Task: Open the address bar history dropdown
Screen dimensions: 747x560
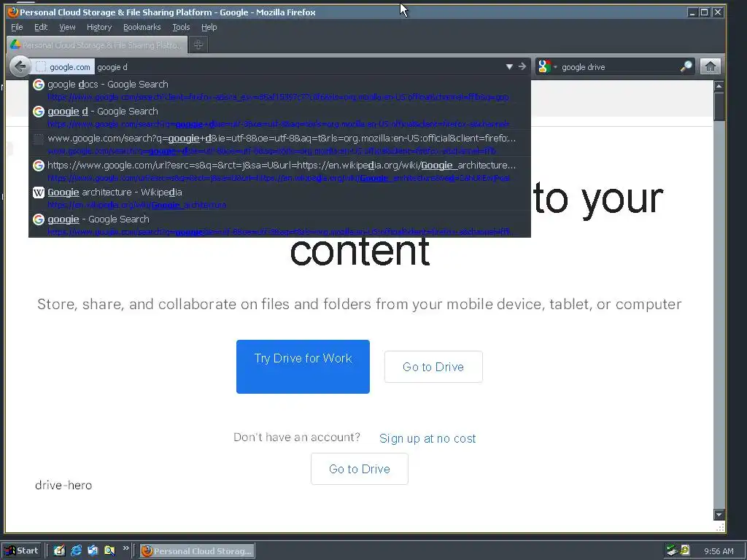Action: (508, 66)
